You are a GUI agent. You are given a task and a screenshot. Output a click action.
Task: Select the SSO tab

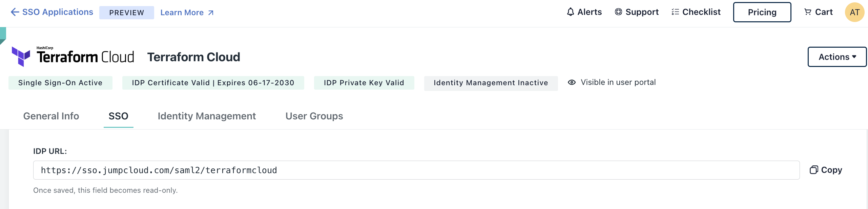coord(118,116)
